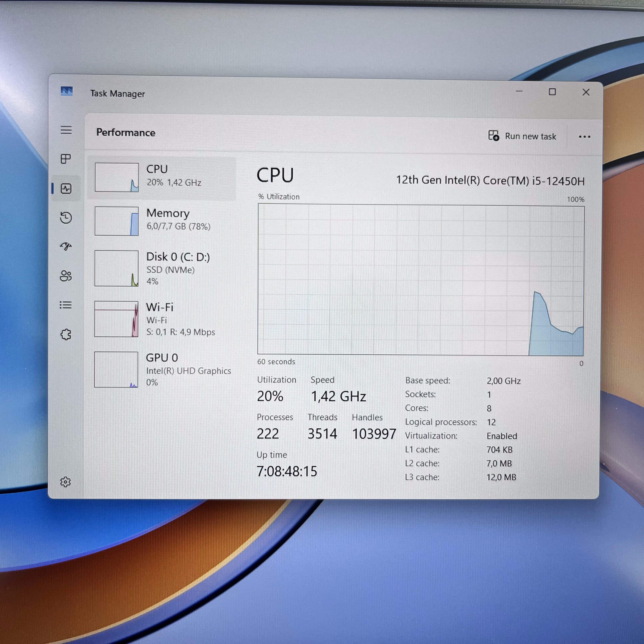Open the Details list icon
644x644 pixels.
(x=66, y=305)
